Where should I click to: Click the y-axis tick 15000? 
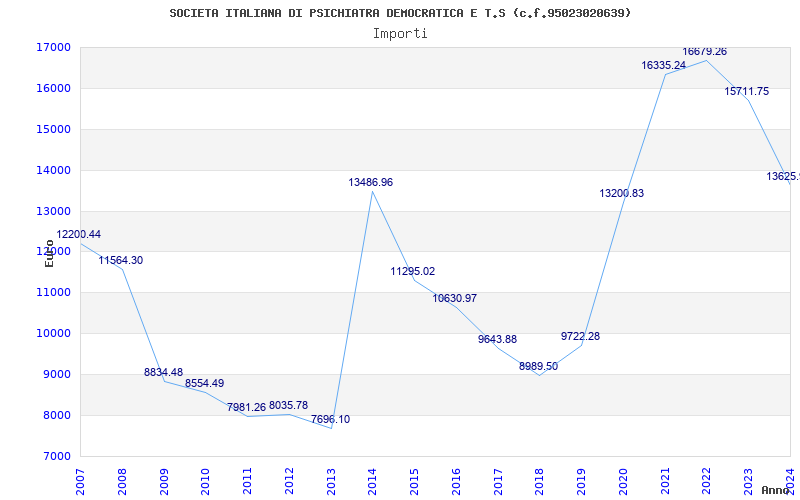53,130
